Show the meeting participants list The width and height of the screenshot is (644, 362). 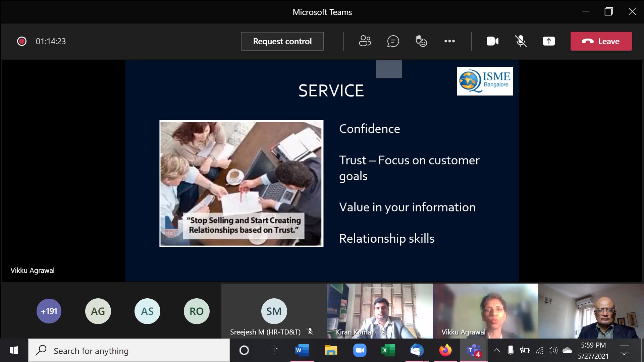(365, 41)
